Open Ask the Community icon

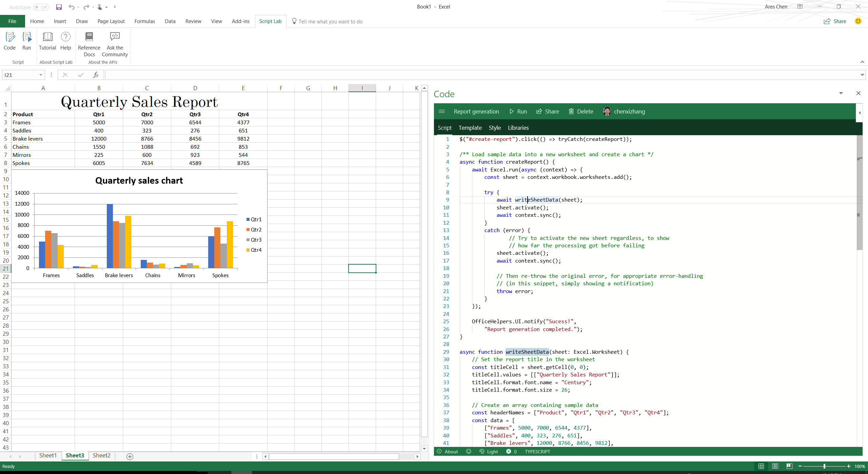click(115, 37)
